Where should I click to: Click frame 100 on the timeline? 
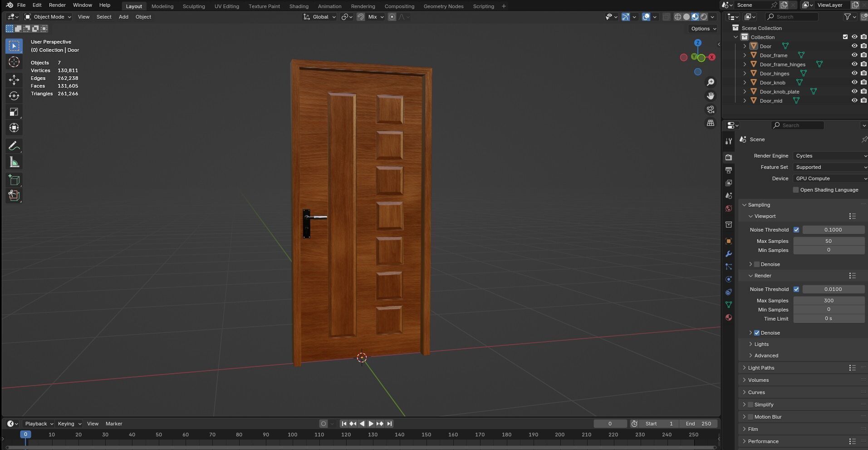click(292, 435)
